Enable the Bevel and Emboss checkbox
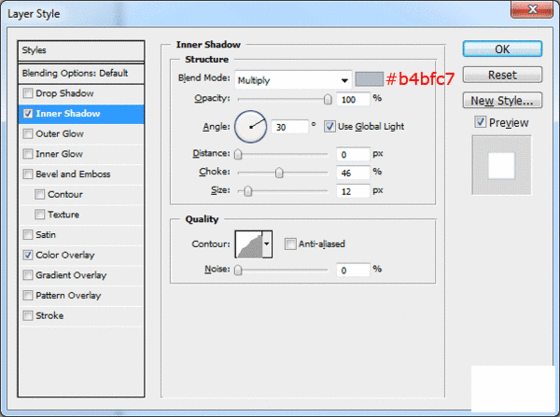560x417 pixels. [28, 174]
